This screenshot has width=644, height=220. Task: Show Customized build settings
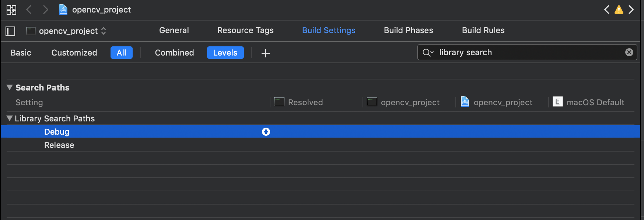pos(74,53)
